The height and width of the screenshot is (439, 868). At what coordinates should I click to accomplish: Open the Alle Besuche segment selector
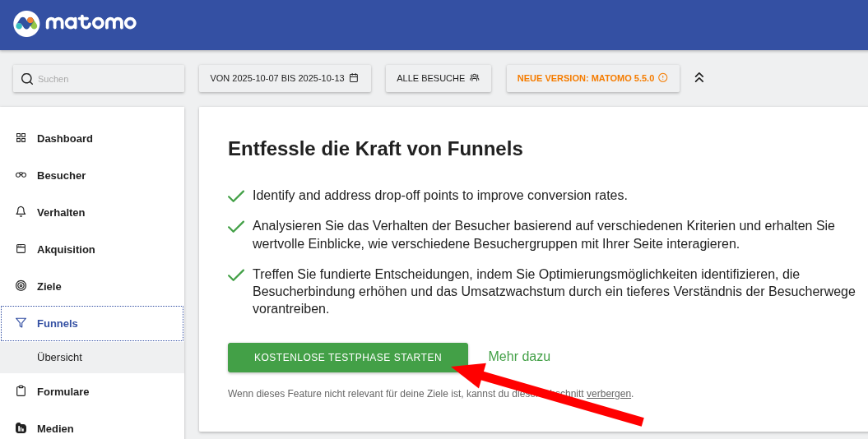(438, 78)
